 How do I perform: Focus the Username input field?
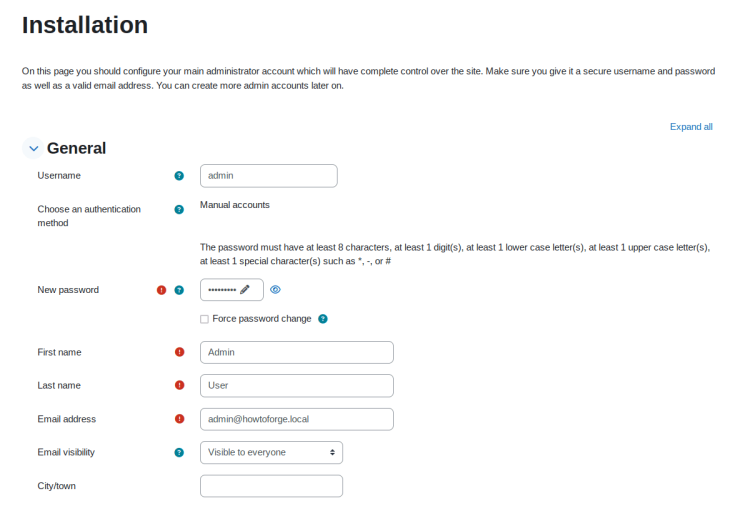pyautogui.click(x=268, y=176)
